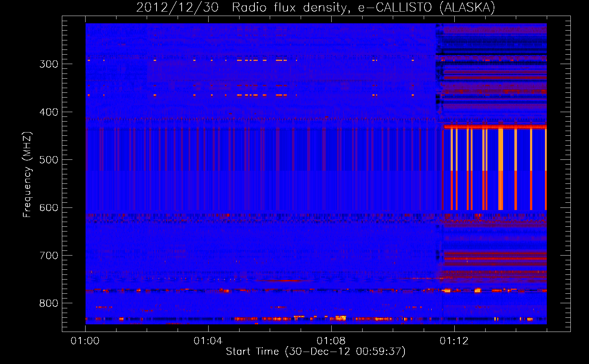Screen dimensions: 589x364
Task: Click the 01:00 time tick label
Action: (85, 341)
